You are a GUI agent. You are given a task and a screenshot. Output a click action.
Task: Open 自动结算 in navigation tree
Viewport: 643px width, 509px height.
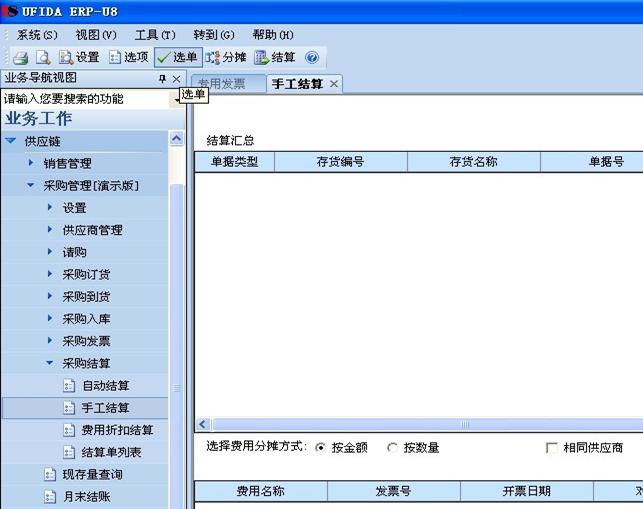[106, 386]
